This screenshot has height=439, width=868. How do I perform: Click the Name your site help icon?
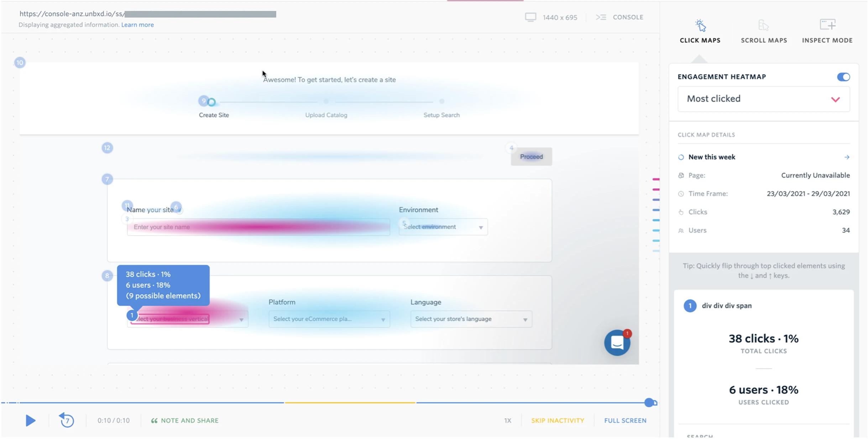[x=179, y=210]
